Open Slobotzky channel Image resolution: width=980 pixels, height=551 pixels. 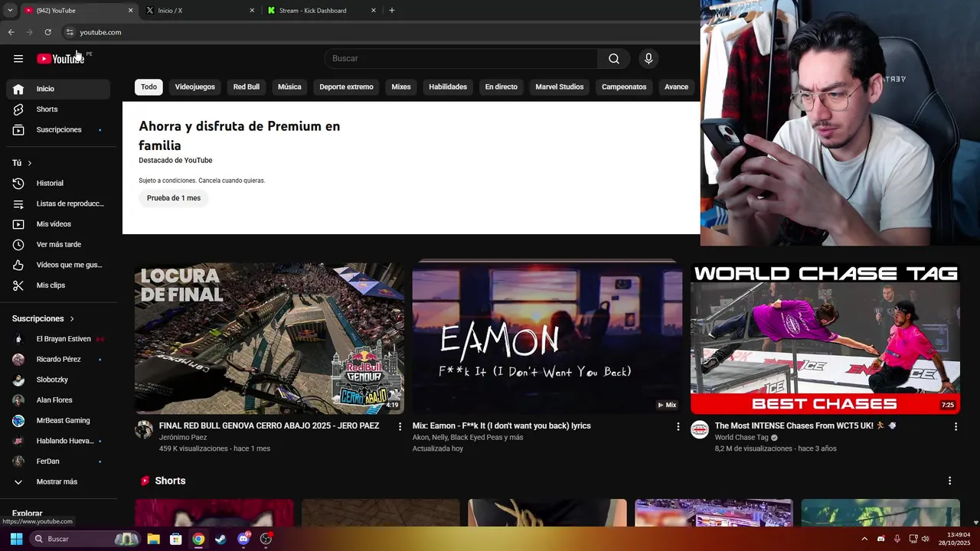tap(58, 380)
